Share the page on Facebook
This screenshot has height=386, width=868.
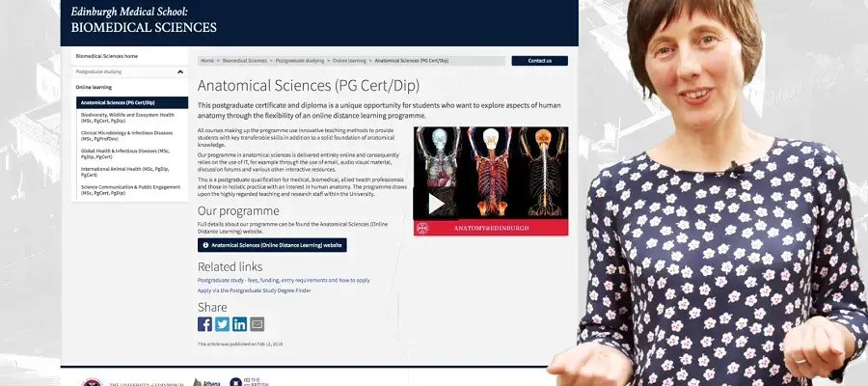coord(204,324)
